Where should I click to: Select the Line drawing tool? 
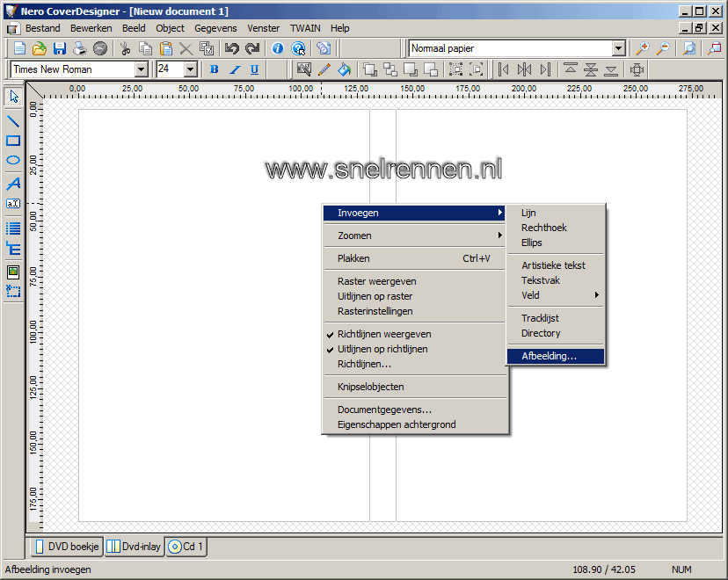pos(13,121)
